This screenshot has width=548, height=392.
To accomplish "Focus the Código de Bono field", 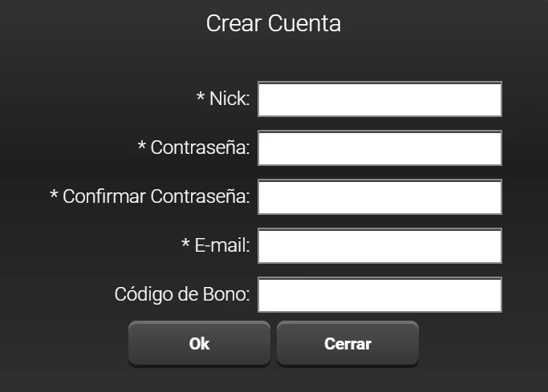I will point(380,295).
